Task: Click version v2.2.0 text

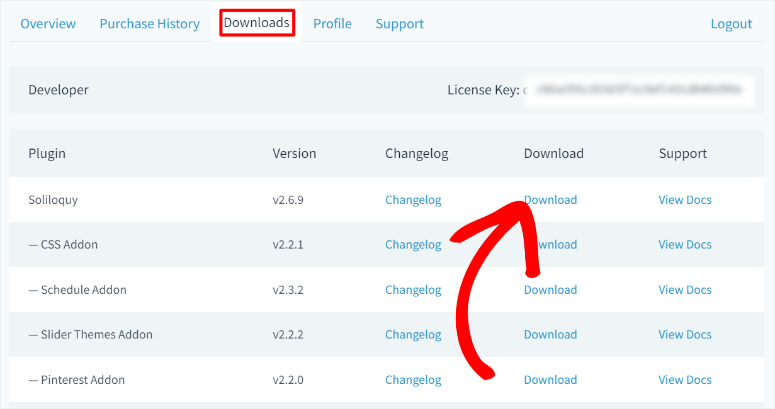Action: click(x=288, y=380)
